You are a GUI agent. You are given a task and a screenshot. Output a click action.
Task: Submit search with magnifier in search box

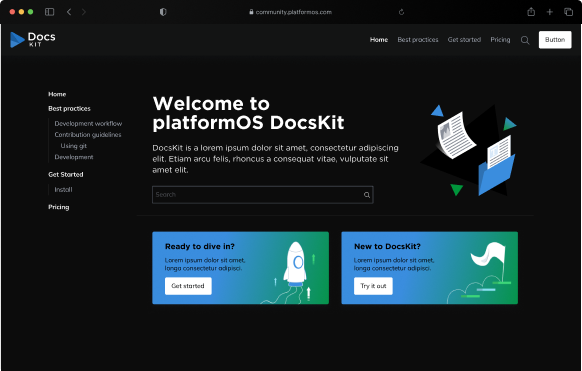(367, 195)
